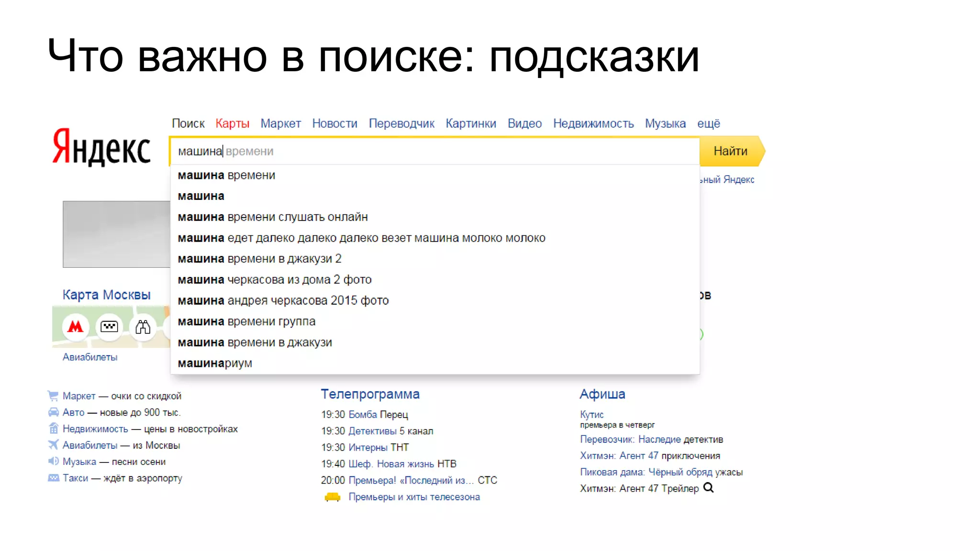
Task: Select the last suggestion машинариум
Action: click(434, 364)
